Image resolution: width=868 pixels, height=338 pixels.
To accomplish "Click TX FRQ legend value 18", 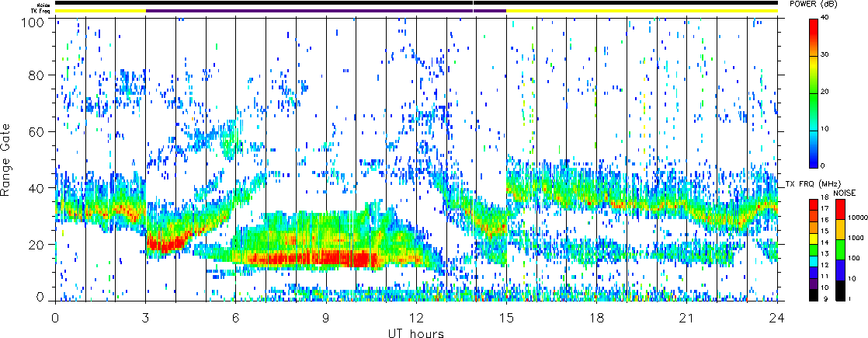I will 825,197.
